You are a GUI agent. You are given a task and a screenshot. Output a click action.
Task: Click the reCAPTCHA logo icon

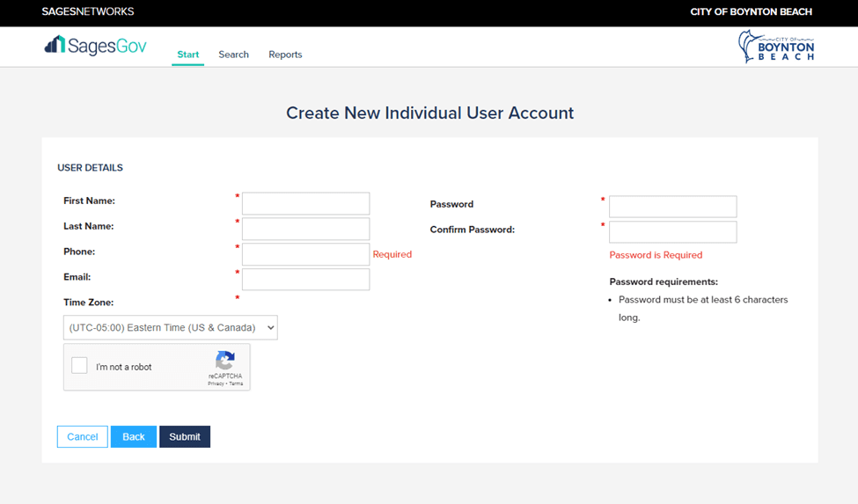point(225,361)
